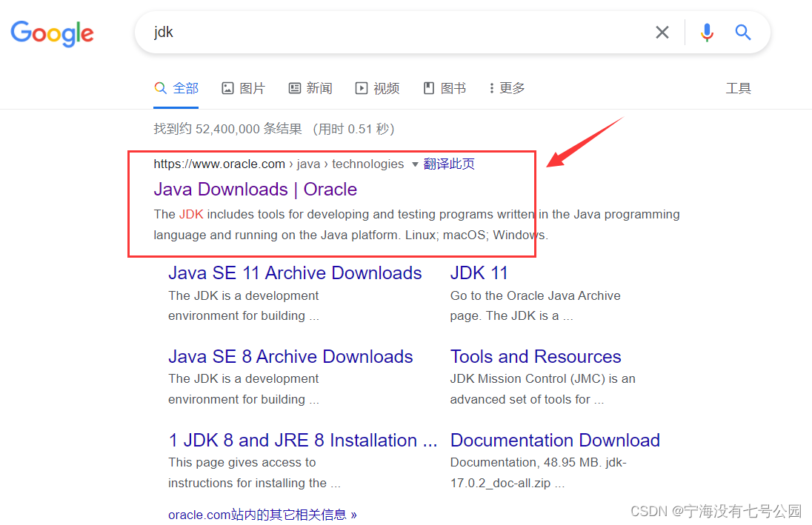This screenshot has width=812, height=525.
Task: Click the 翻译此页 translate link
Action: 449,164
